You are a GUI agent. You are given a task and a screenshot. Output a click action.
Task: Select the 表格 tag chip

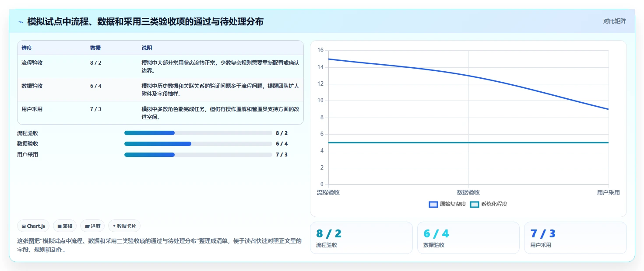point(65,226)
